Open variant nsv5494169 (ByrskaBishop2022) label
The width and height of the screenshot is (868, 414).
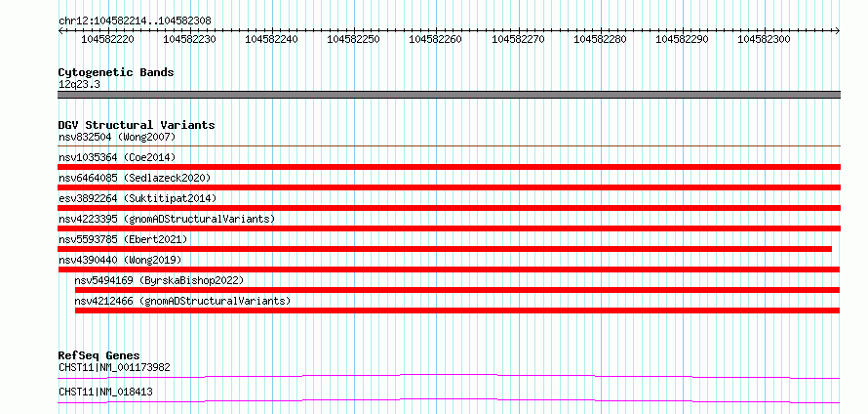pyautogui.click(x=159, y=280)
